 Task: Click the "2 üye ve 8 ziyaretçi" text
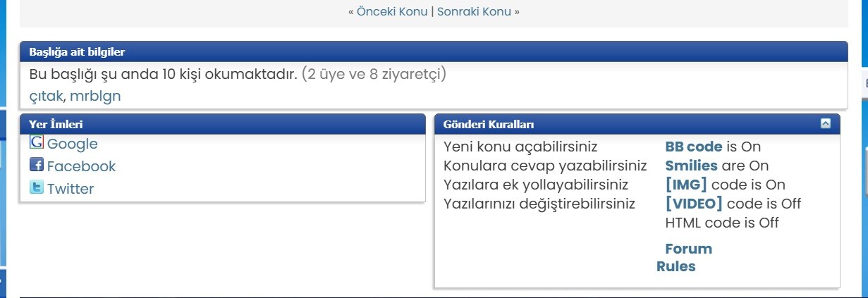click(374, 74)
